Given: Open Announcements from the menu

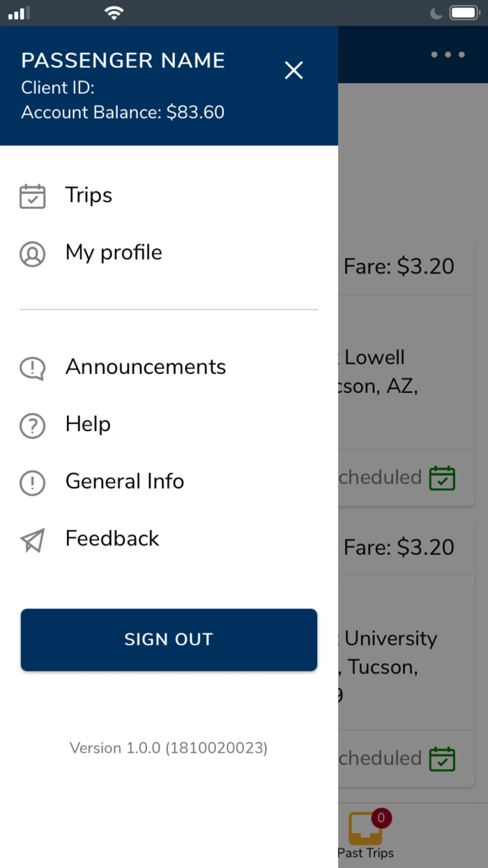Looking at the screenshot, I should coord(146,367).
